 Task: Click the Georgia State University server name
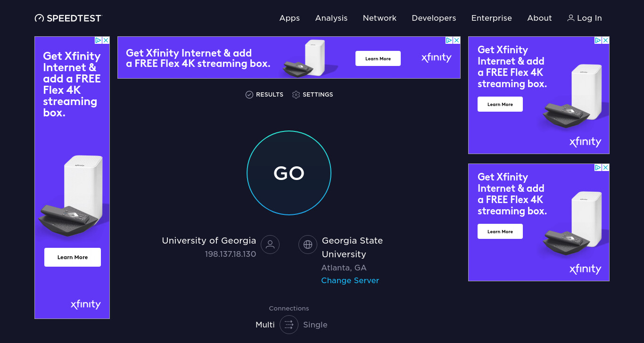click(352, 247)
